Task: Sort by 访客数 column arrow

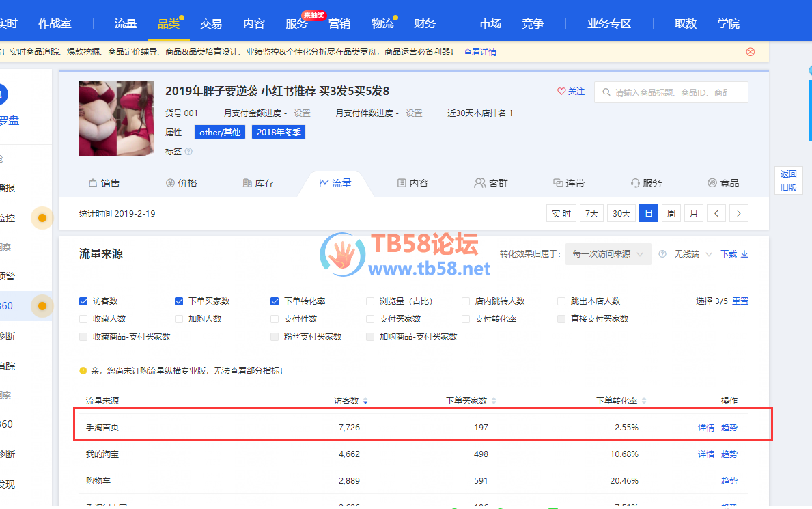Action: 365,400
